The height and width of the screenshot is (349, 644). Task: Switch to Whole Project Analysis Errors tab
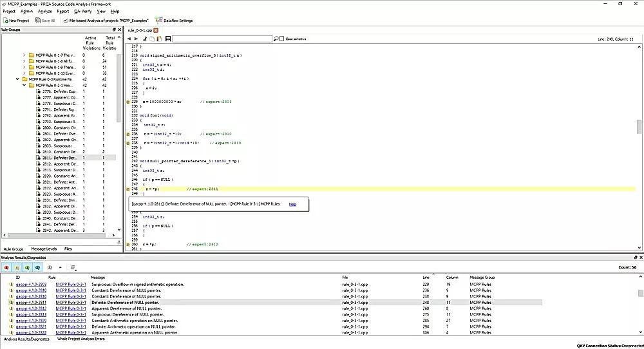click(81, 339)
